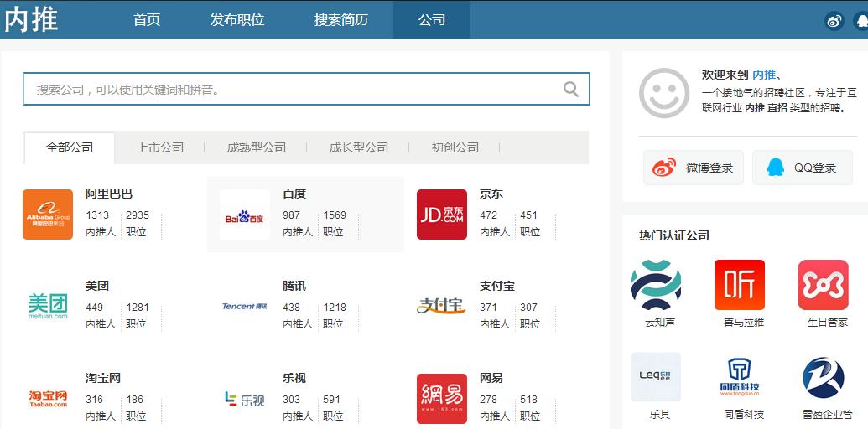Screen dimensions: 868x429
Task: Select the 全部公司 tab
Action: tap(70, 147)
